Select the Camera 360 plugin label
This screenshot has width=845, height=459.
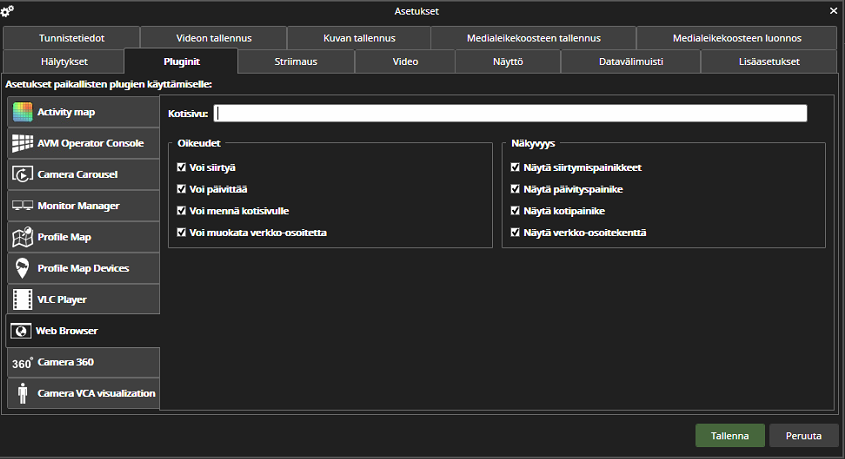tap(66, 362)
